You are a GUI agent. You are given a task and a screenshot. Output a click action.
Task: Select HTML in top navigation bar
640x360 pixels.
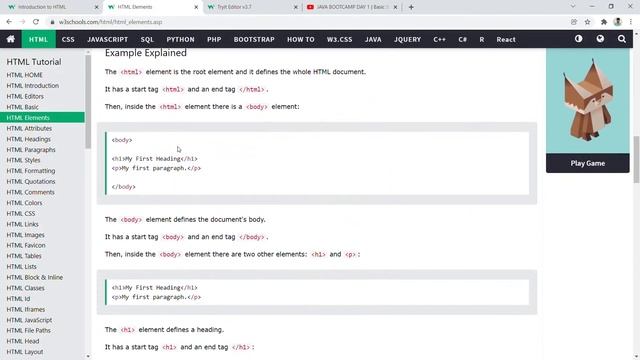tap(38, 39)
